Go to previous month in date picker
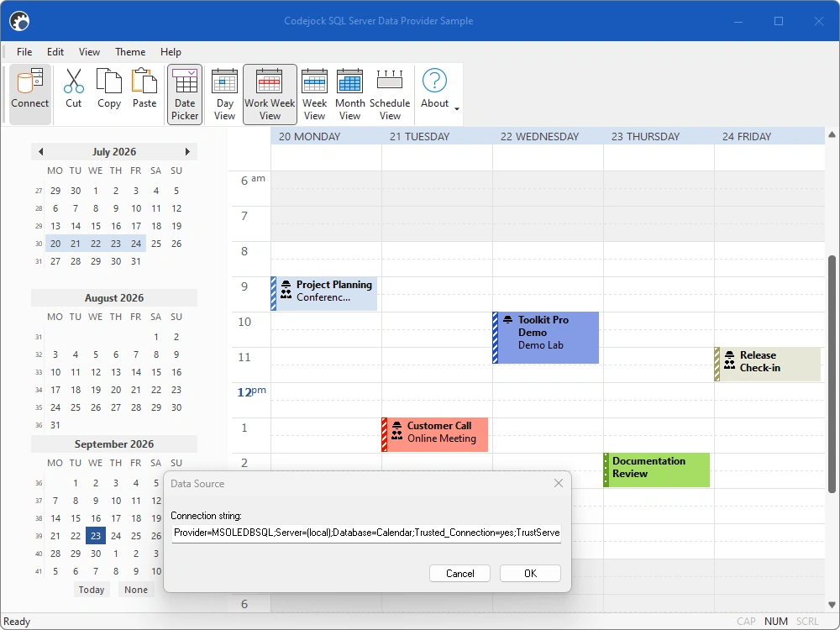840x630 pixels. tap(40, 151)
